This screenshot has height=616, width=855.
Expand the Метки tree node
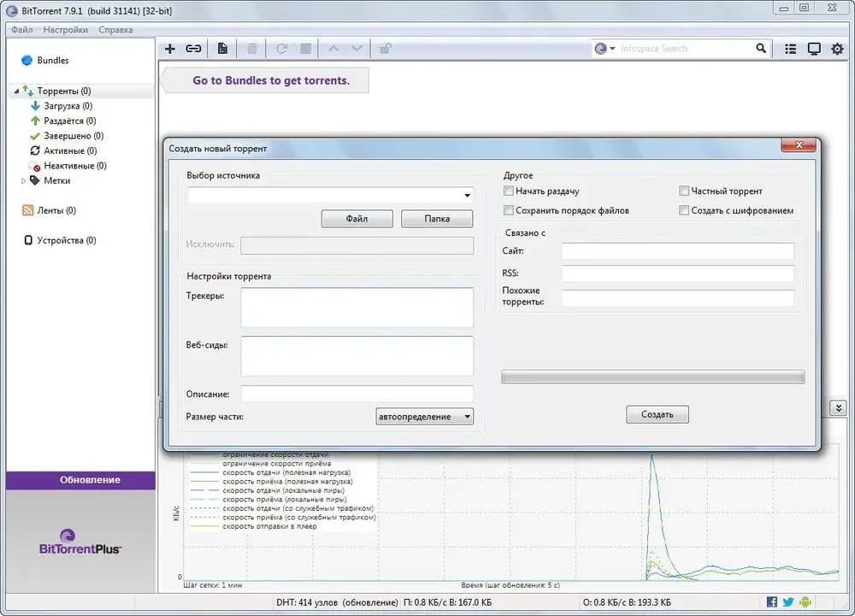click(x=23, y=181)
